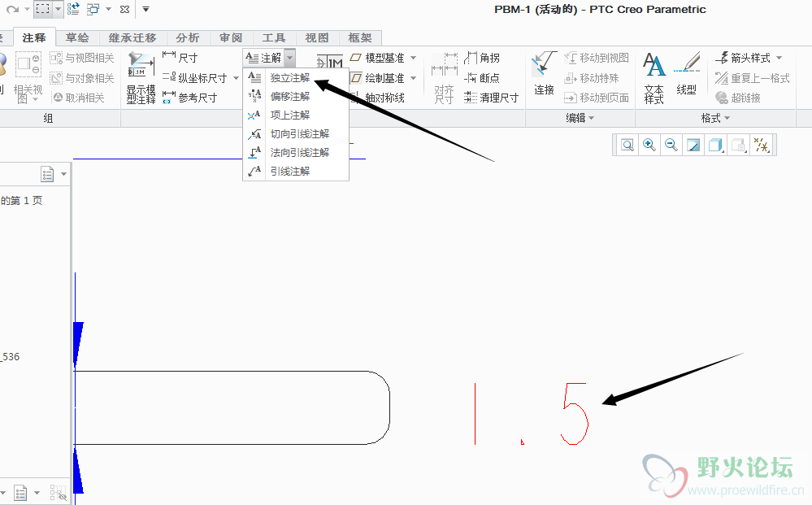The width and height of the screenshot is (812, 505).
Task: Open the 继承迁移 ribbon tab
Action: point(132,37)
